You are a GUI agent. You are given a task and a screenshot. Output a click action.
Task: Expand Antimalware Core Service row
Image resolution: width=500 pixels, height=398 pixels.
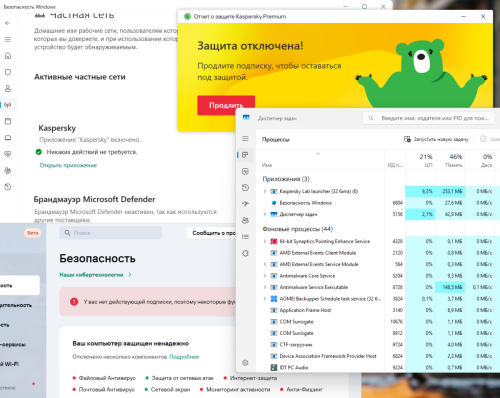point(265,276)
